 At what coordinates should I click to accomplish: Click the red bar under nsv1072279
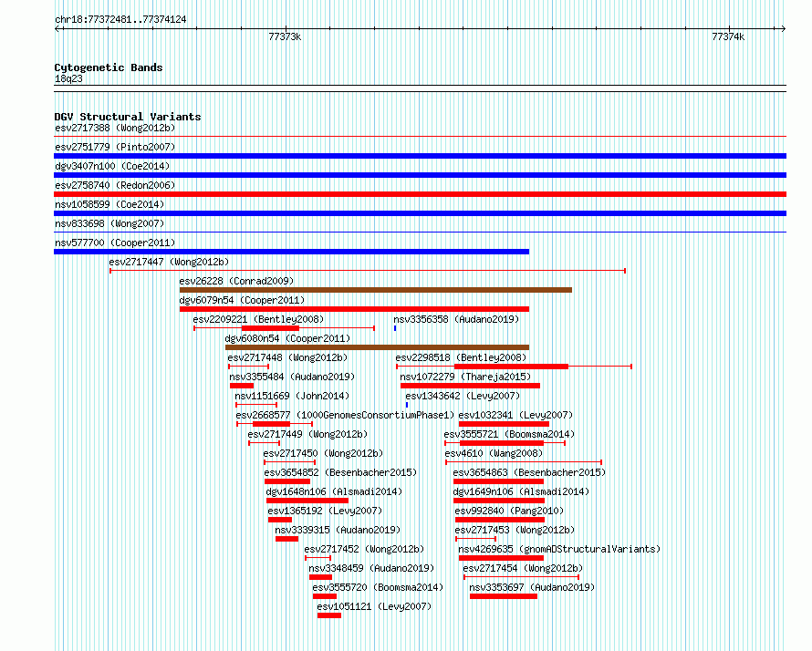coord(470,386)
